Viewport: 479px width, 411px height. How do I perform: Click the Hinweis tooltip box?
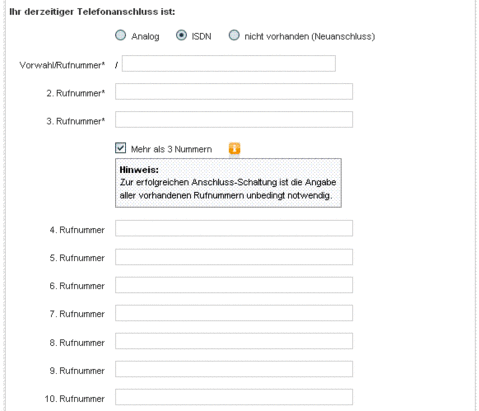[x=228, y=183]
